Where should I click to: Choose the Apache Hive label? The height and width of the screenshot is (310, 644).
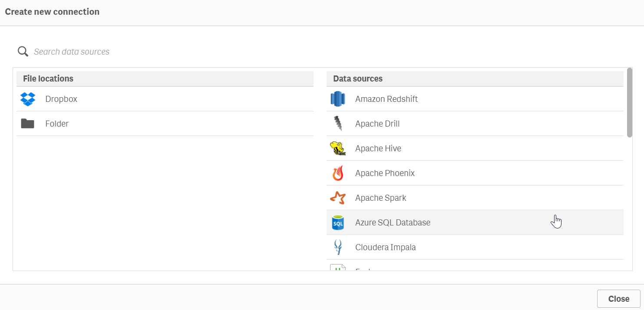coord(378,148)
